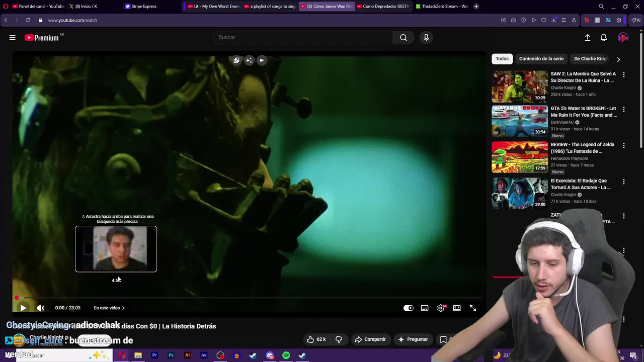Launch Premiere Pro from the taskbar
This screenshot has width=644, height=362.
point(154,355)
